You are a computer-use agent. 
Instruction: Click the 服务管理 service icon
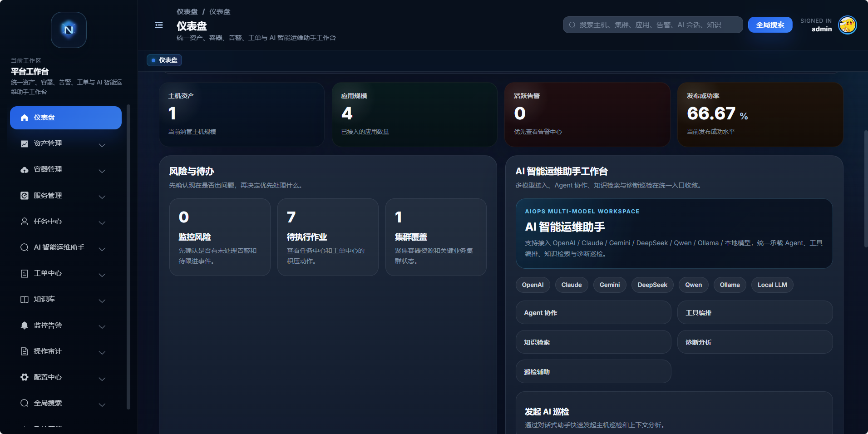[x=25, y=195]
